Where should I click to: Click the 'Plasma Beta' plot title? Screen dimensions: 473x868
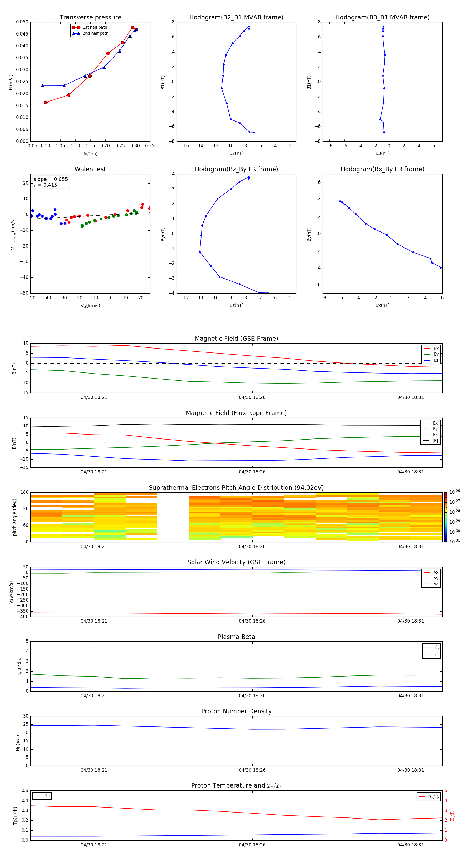[x=236, y=637]
